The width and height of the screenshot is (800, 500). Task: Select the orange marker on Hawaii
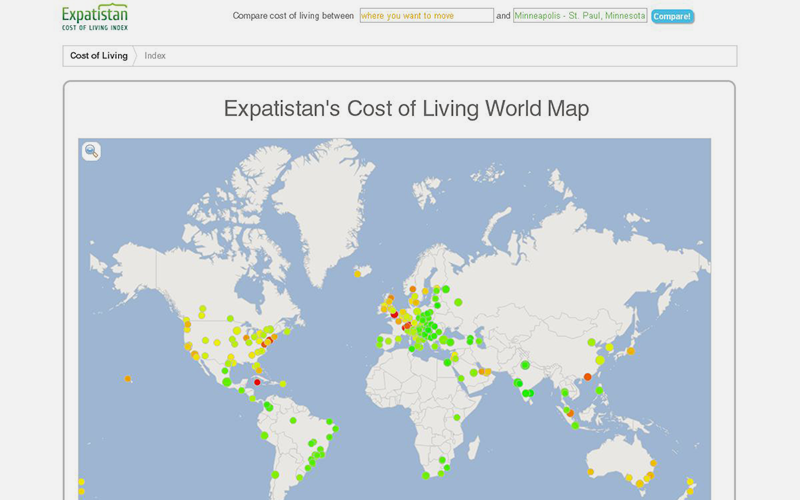pyautogui.click(x=128, y=378)
